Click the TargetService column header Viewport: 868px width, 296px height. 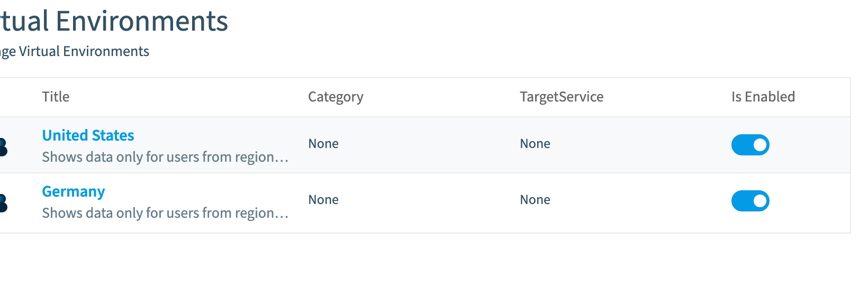[x=562, y=97]
